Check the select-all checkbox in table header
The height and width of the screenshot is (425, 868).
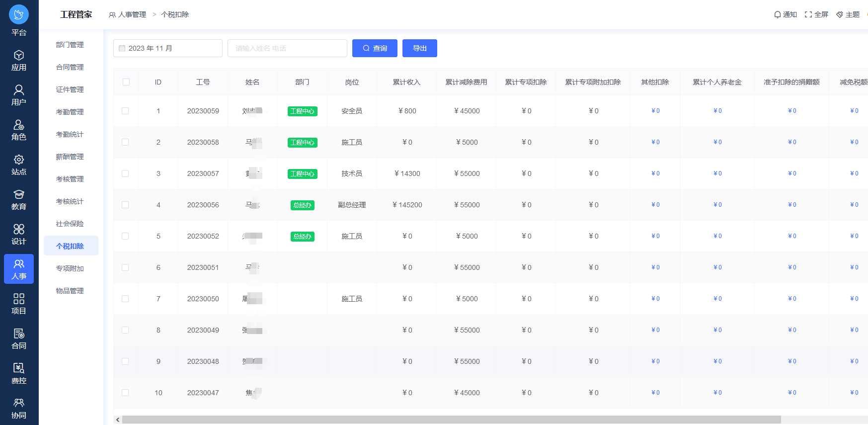pos(126,82)
